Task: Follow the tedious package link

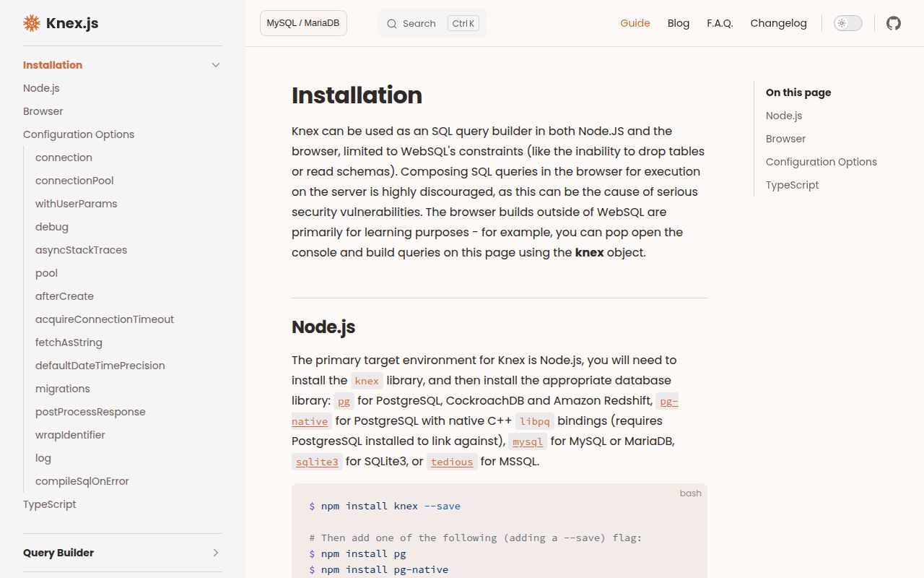Action: [452, 462]
